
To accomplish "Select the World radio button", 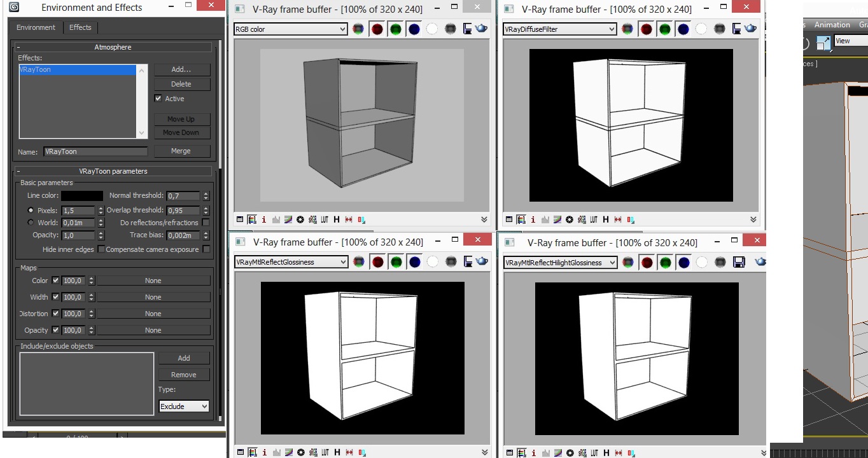I will (31, 223).
